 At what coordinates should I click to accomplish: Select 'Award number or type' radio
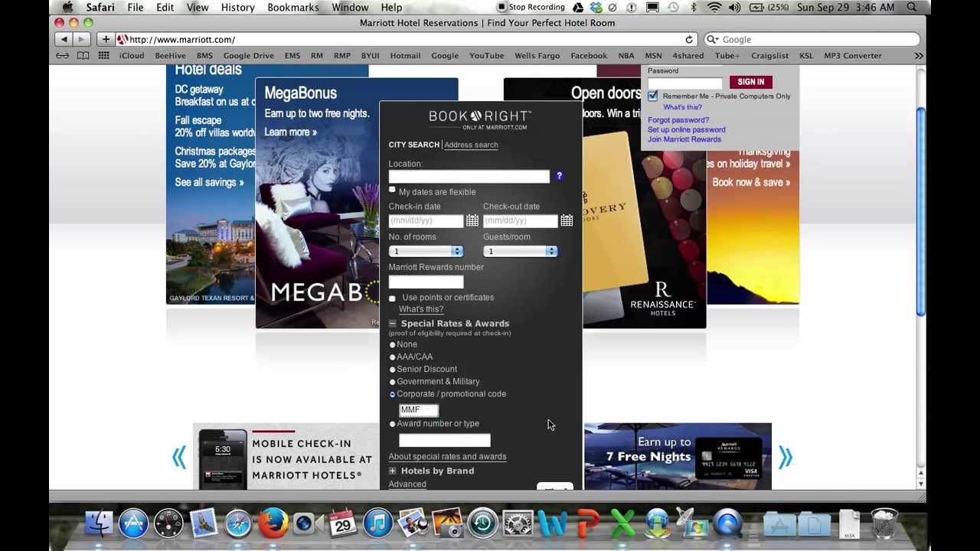(393, 424)
